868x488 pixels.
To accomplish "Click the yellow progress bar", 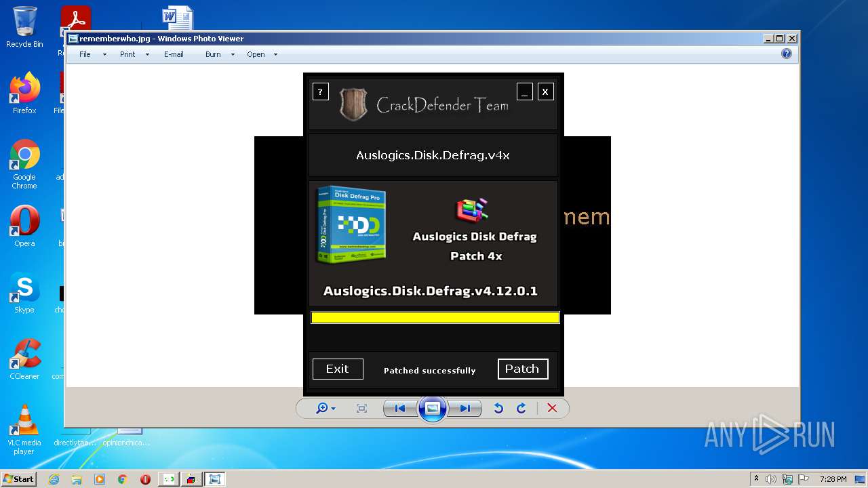I will point(435,317).
